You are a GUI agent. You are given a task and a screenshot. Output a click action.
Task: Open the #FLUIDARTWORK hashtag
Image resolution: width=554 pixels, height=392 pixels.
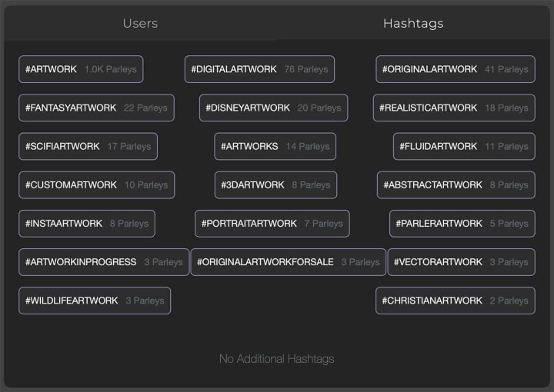tap(463, 146)
